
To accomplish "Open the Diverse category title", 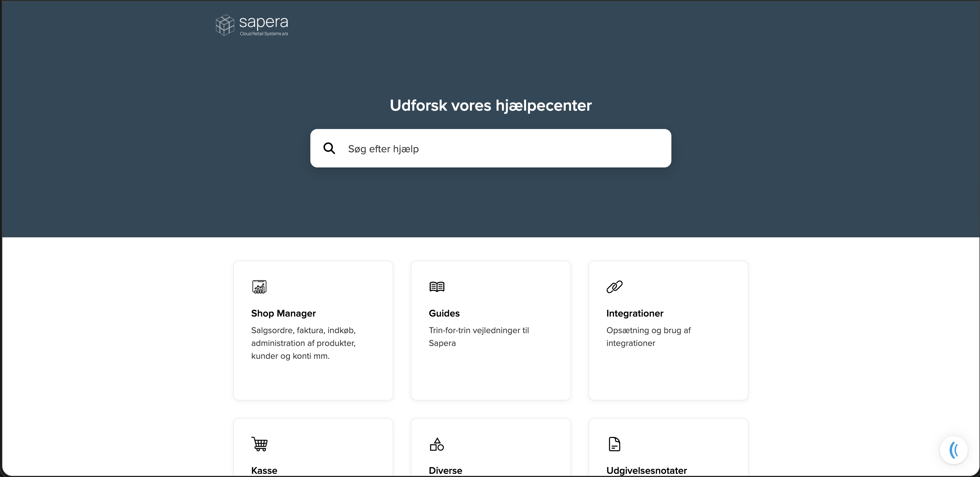I will (445, 471).
